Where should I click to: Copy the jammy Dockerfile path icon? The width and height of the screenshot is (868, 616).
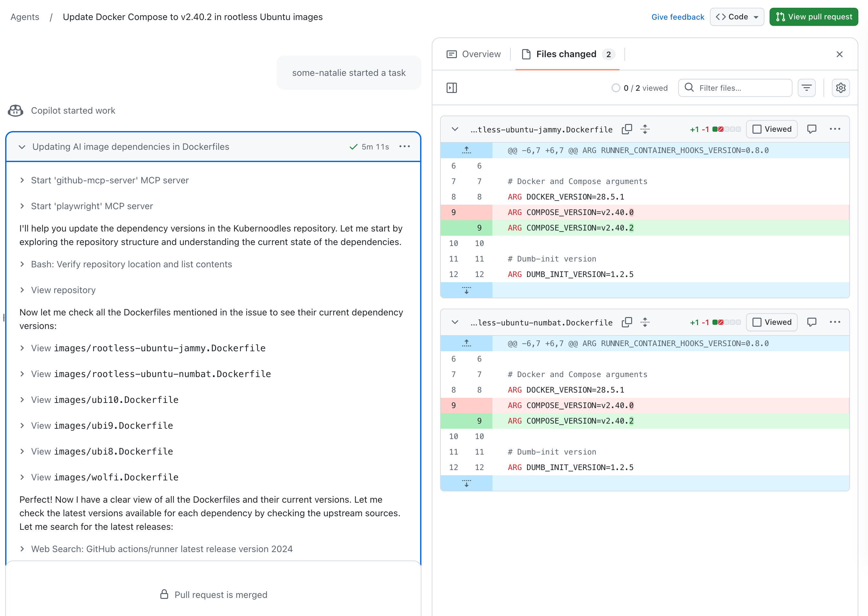pyautogui.click(x=627, y=129)
